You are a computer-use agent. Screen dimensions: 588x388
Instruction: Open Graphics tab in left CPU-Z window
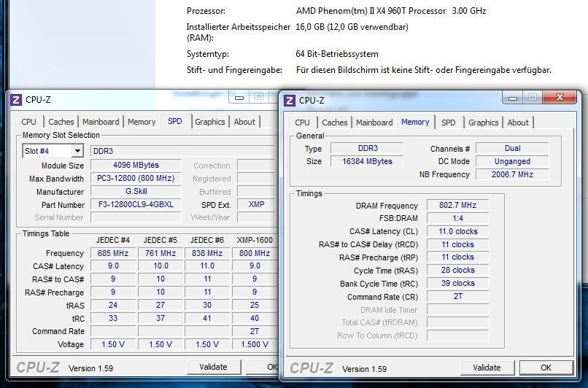click(210, 122)
